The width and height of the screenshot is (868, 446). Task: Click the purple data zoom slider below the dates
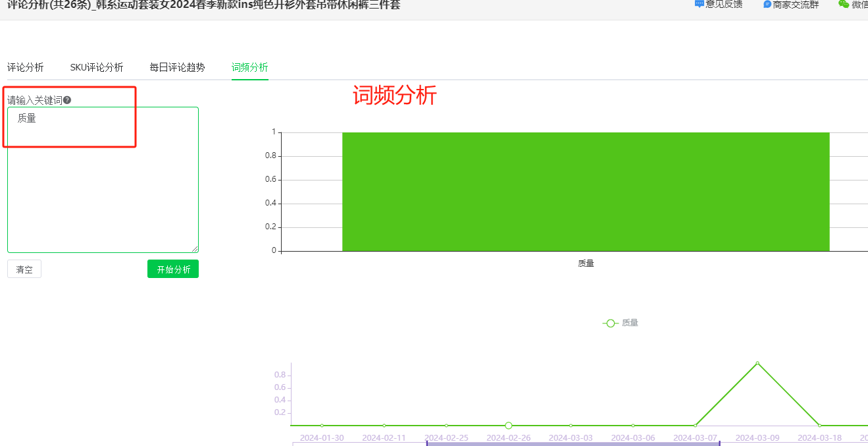click(573, 443)
